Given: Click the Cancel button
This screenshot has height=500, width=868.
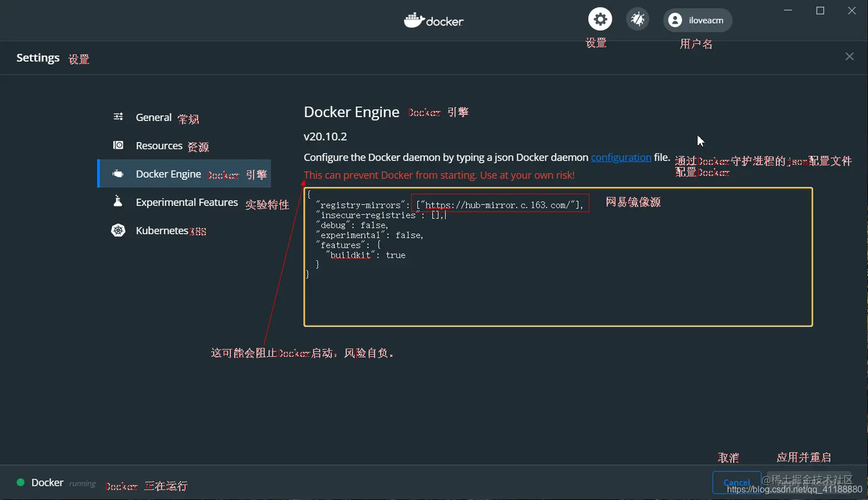Looking at the screenshot, I should pos(737,483).
